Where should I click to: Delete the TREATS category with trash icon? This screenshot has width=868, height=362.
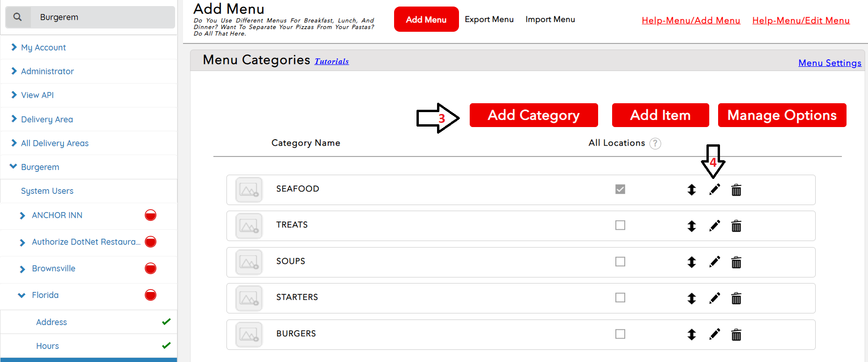(736, 226)
